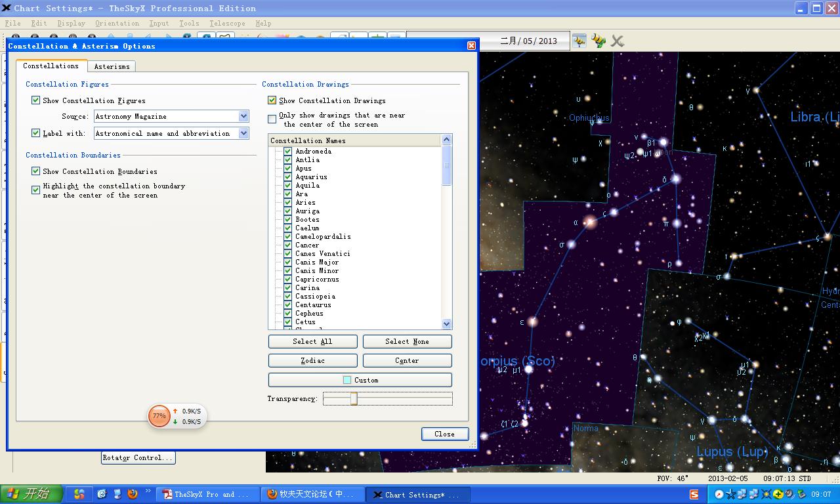Click the Select All button
This screenshot has width=840, height=504.
(312, 341)
